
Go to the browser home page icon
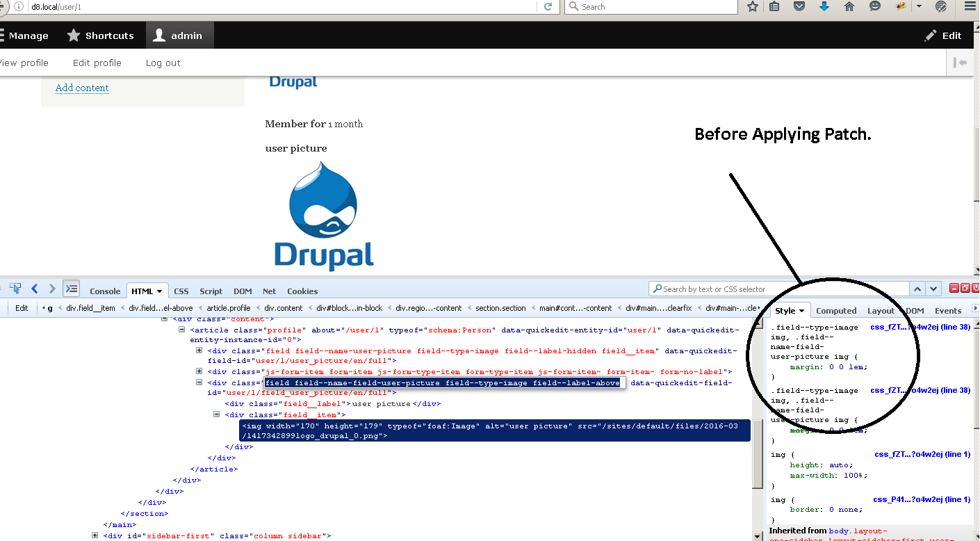(849, 6)
